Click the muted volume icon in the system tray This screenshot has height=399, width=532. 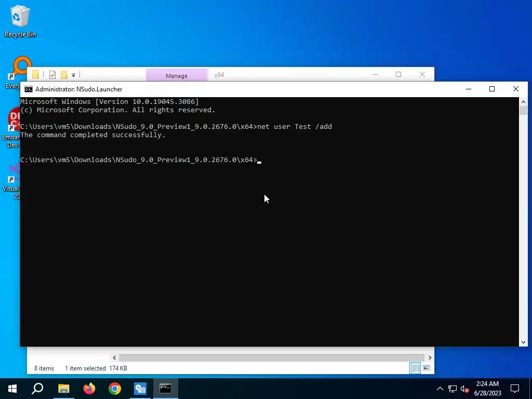click(465, 389)
